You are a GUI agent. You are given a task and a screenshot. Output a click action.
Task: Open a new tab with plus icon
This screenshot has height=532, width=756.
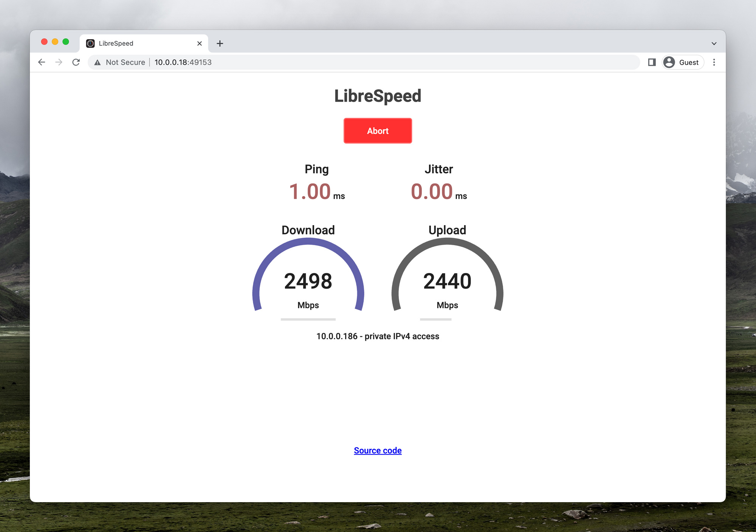[220, 43]
